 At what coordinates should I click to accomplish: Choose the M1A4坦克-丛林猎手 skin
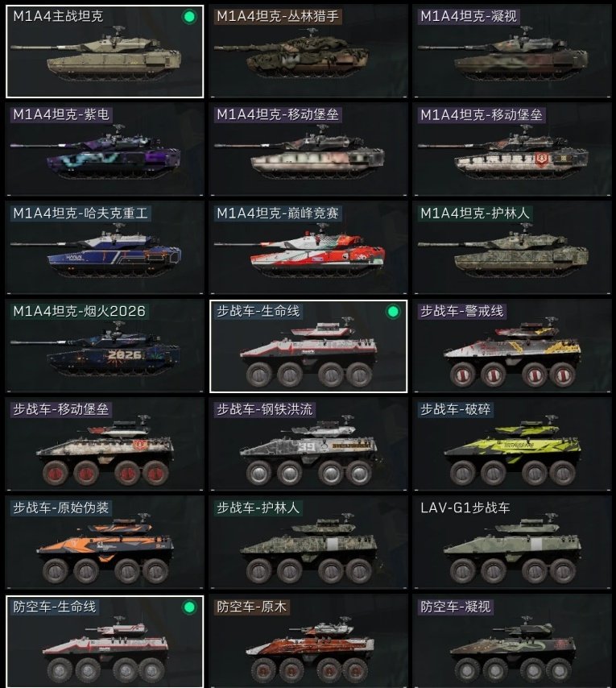point(308,52)
